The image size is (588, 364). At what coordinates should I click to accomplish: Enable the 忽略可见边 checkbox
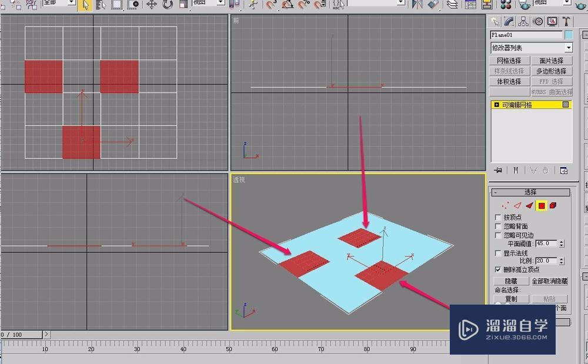click(498, 235)
